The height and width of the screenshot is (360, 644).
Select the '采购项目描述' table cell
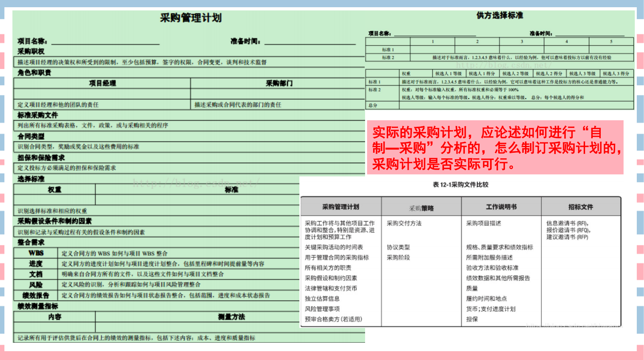click(484, 223)
